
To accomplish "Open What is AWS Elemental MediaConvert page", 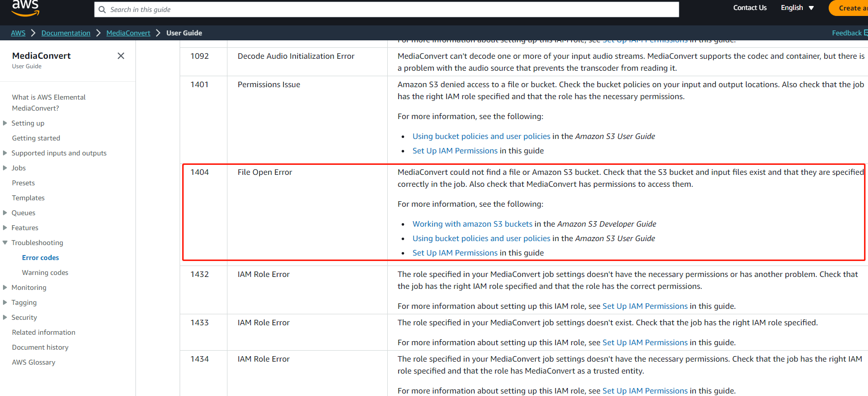I will point(49,103).
